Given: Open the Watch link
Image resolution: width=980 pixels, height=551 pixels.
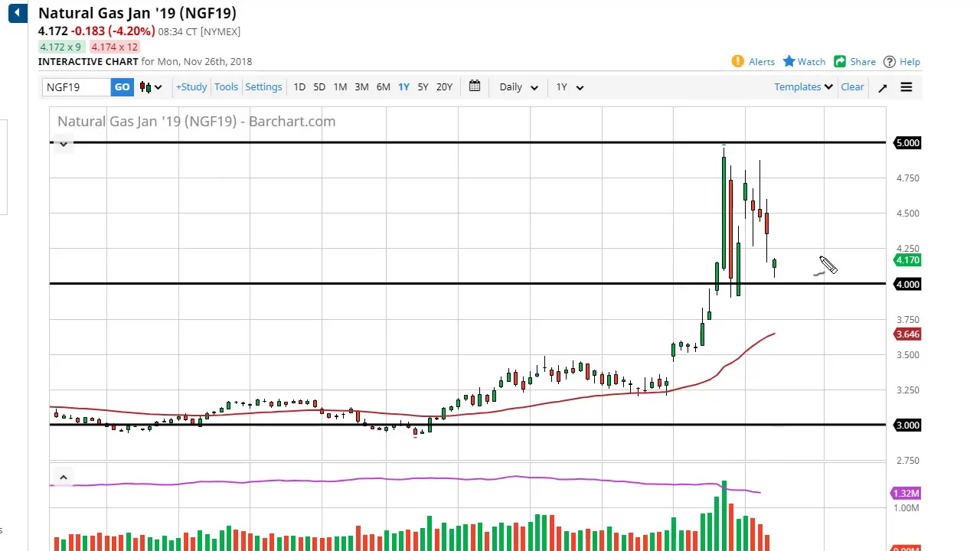Looking at the screenshot, I should (812, 62).
